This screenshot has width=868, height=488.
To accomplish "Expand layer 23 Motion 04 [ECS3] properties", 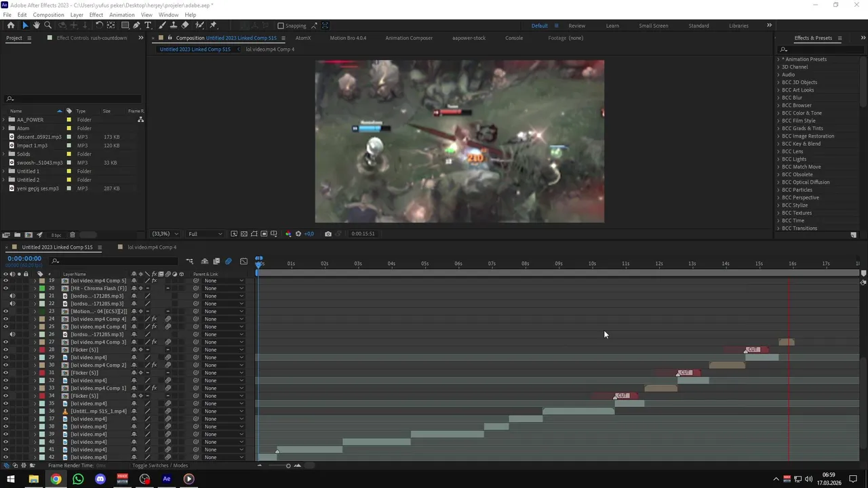I will point(35,311).
